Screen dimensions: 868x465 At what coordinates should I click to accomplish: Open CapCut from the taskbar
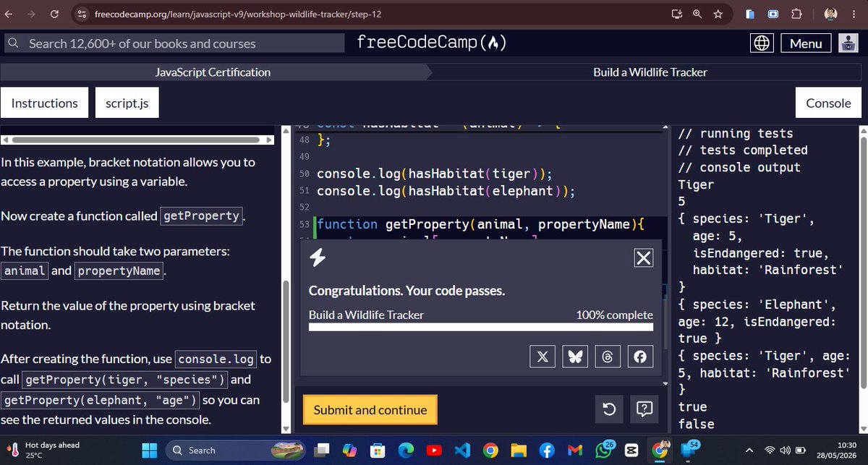pyautogui.click(x=631, y=451)
